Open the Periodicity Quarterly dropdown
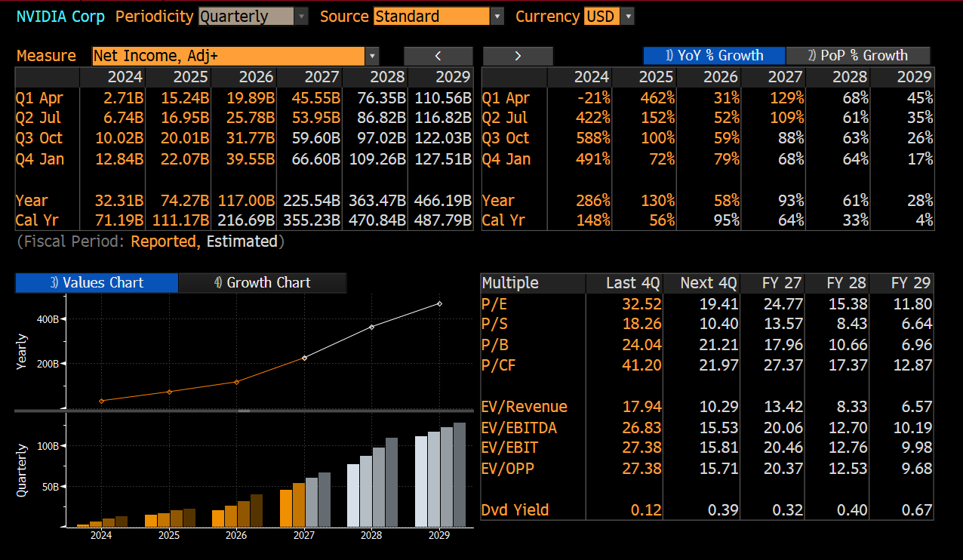963x560 pixels. [x=253, y=16]
